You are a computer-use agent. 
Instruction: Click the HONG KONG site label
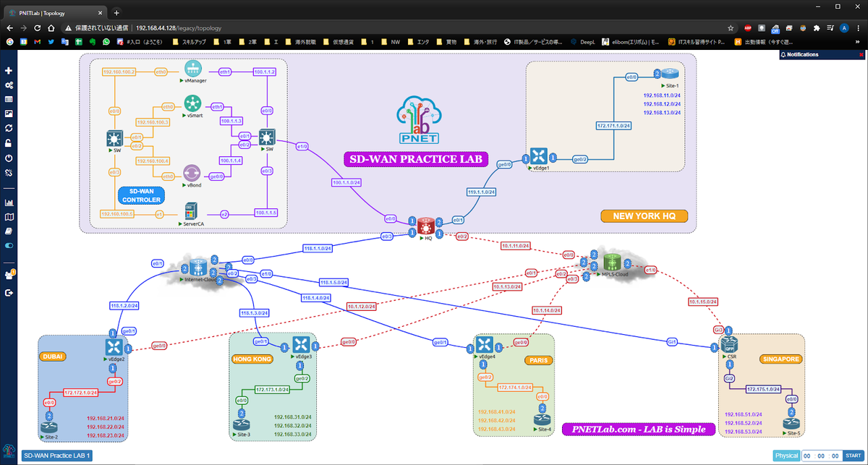[252, 359]
